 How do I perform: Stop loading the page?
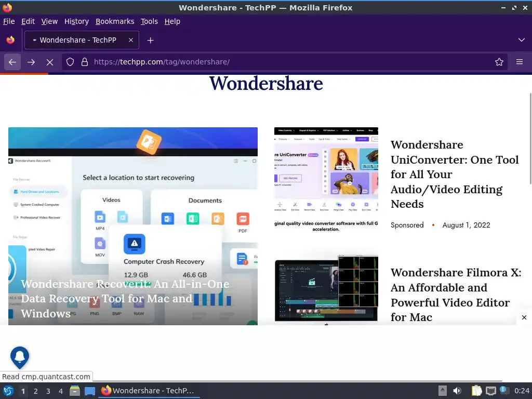pyautogui.click(x=50, y=62)
